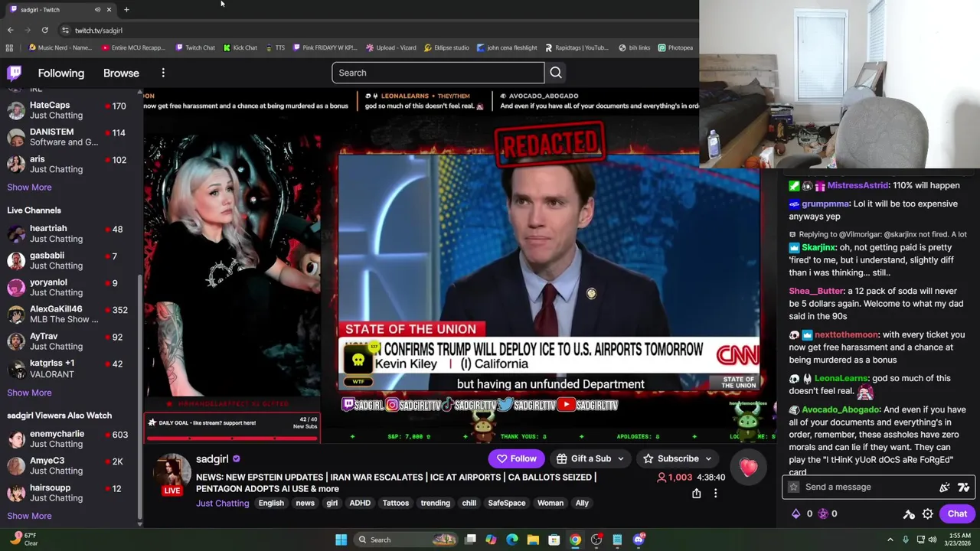Image resolution: width=980 pixels, height=551 pixels.
Task: Mute the sadgirl Twitch tab audio icon
Action: (97, 9)
